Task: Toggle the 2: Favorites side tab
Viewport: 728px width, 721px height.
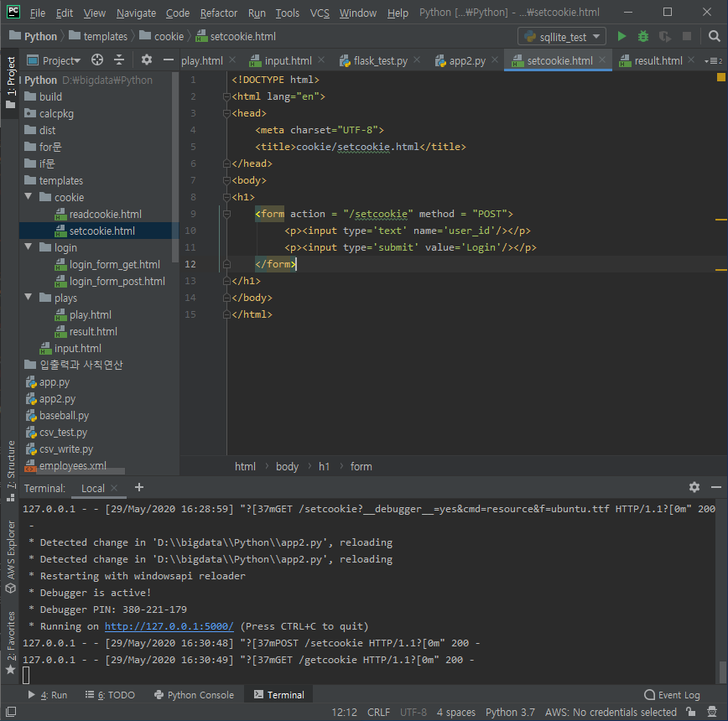Action: coord(10,642)
